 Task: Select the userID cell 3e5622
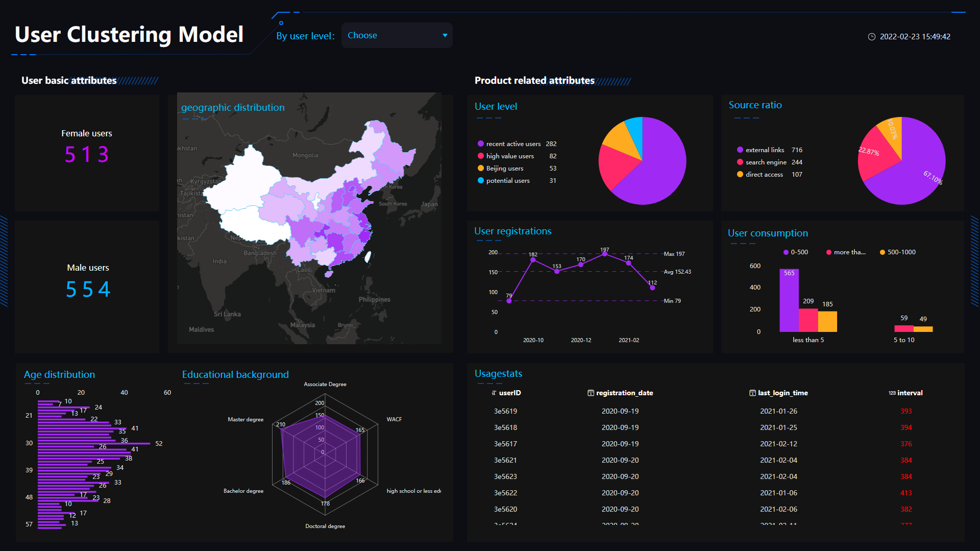pos(505,493)
